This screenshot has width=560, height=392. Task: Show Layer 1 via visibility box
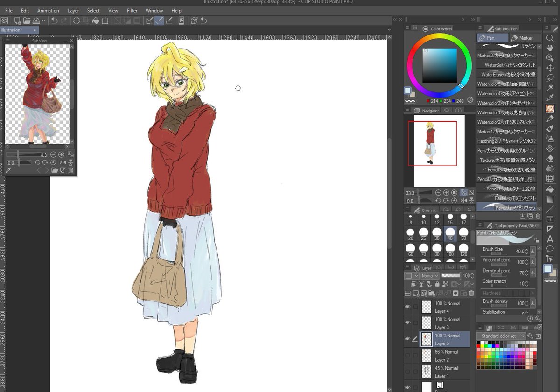pos(408,371)
